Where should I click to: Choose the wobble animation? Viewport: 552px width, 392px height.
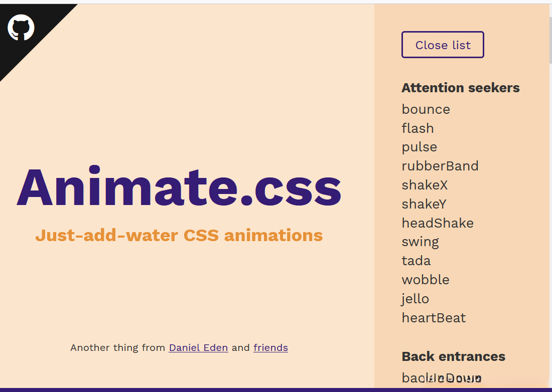point(426,280)
